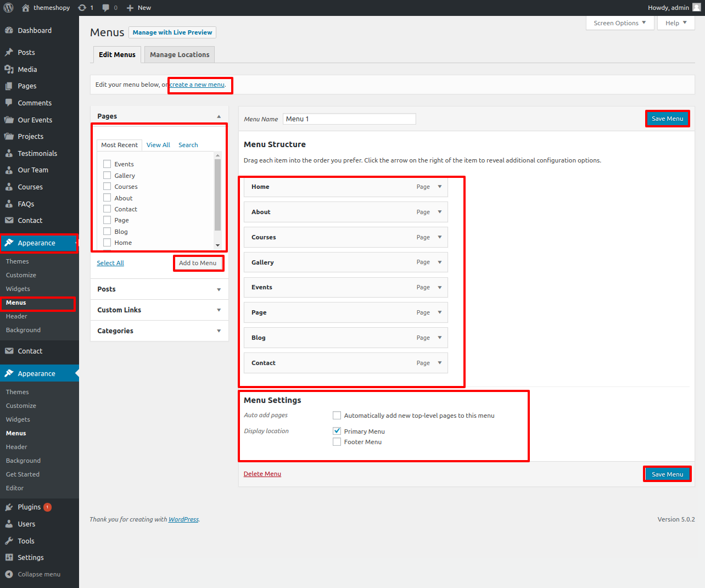Image resolution: width=705 pixels, height=588 pixels.
Task: Click the Plugins plug icon in sidebar
Action: pyautogui.click(x=9, y=507)
